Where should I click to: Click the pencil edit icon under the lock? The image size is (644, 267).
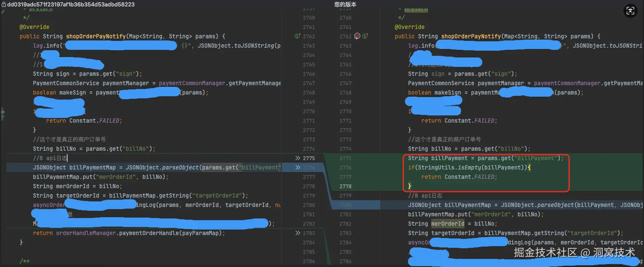coord(3,13)
